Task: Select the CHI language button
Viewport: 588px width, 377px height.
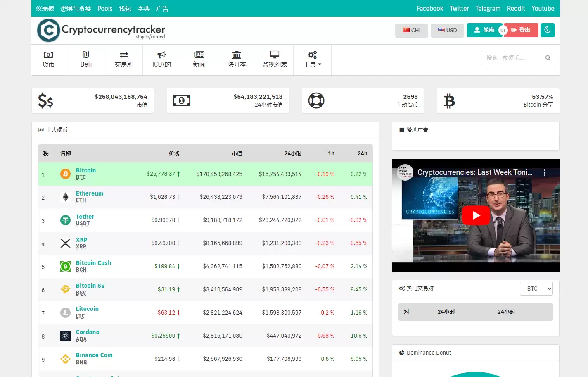Action: click(x=412, y=30)
